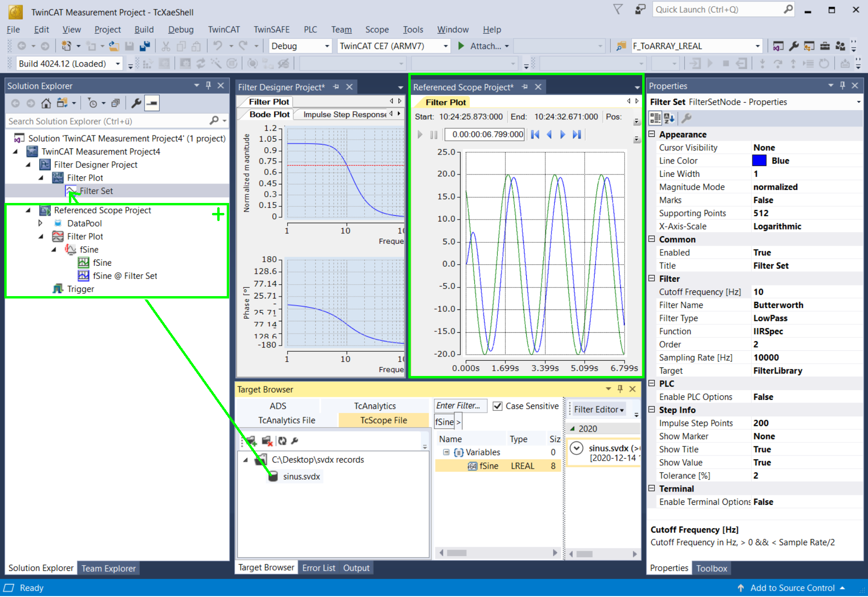
Task: Open Solution Explorer properties wrench icon
Action: pyautogui.click(x=136, y=103)
